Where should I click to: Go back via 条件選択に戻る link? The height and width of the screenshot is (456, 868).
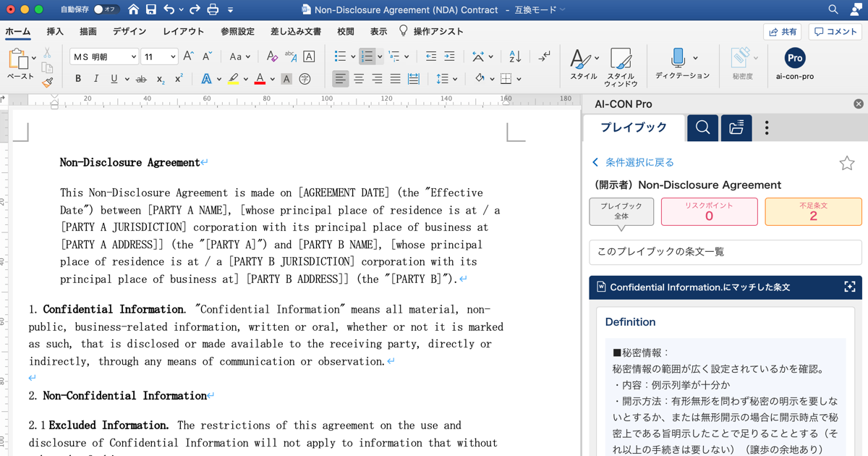[633, 163]
